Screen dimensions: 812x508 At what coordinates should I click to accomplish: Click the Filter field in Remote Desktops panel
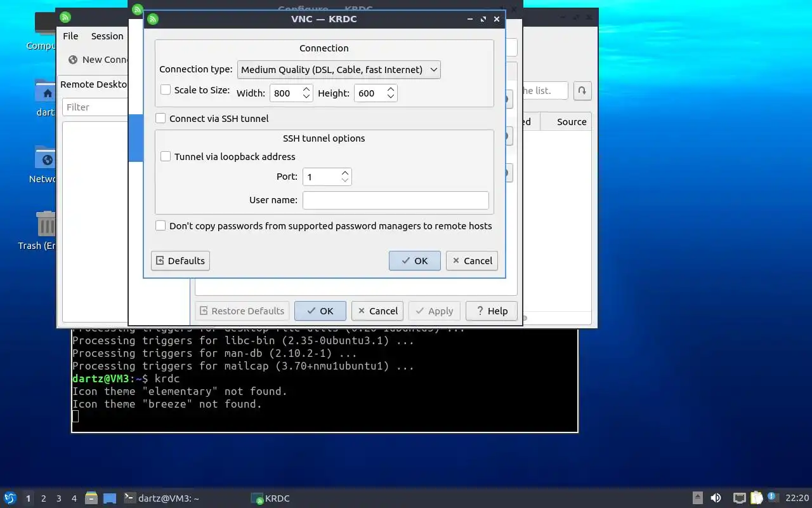(95, 107)
